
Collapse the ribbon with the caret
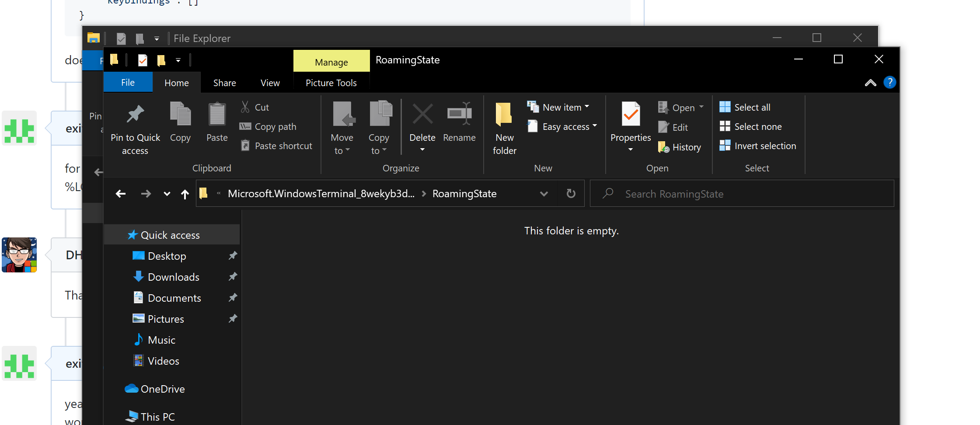870,83
